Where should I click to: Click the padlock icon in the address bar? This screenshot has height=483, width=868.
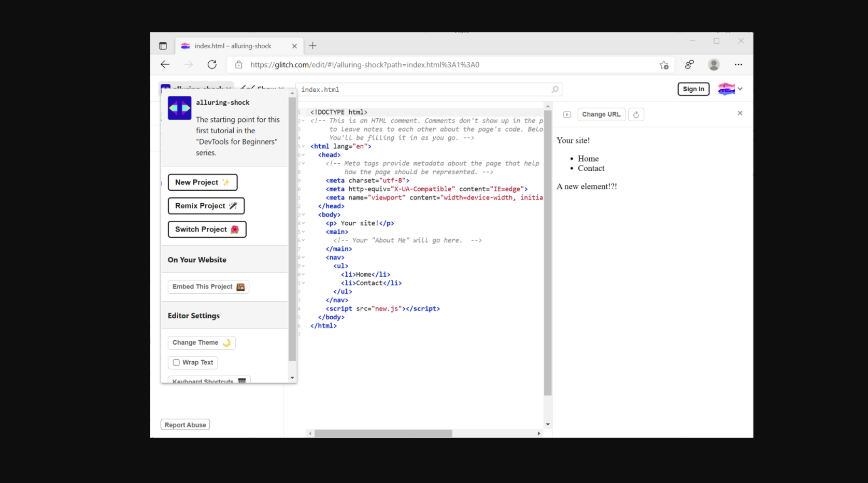238,65
